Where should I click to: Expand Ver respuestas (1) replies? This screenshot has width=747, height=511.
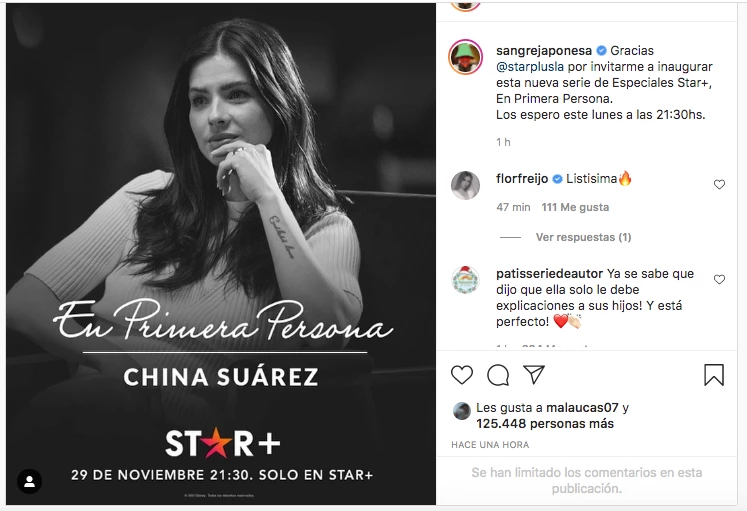click(x=583, y=237)
